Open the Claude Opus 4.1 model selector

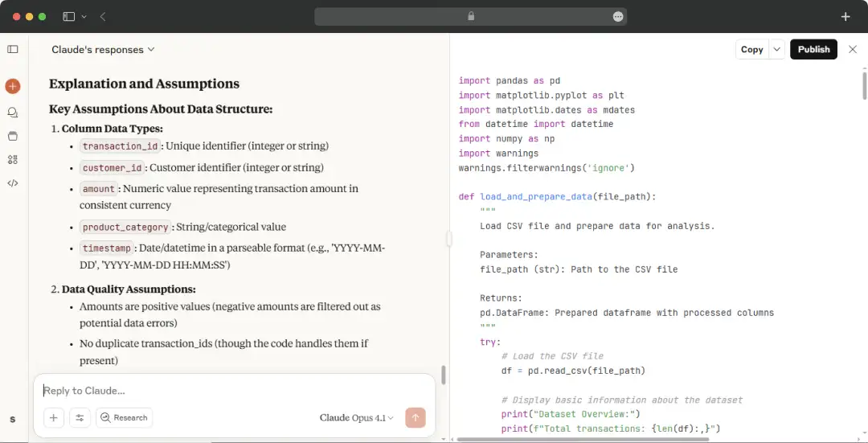[357, 417]
